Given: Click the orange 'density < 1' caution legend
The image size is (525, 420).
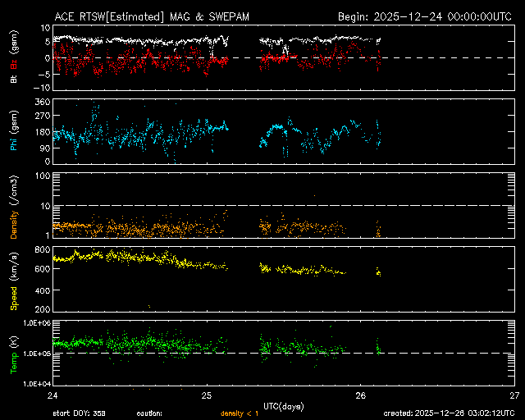Looking at the screenshot, I should 239,413.
